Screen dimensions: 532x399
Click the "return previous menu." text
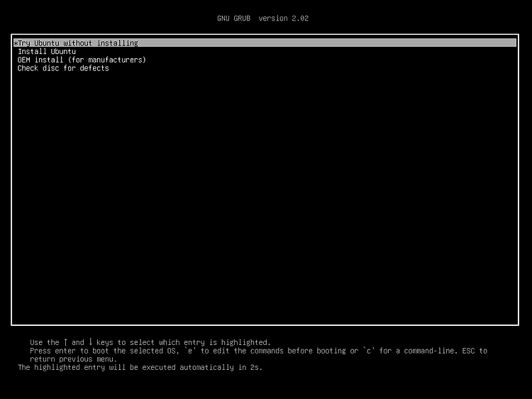[73, 359]
